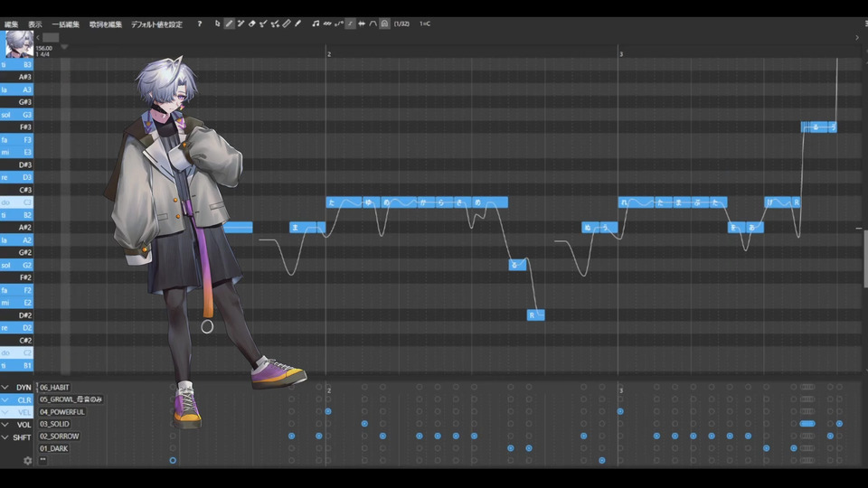Click the measure 2 marker on the ruler
Viewport: 868px width, 488px height.
(x=329, y=54)
